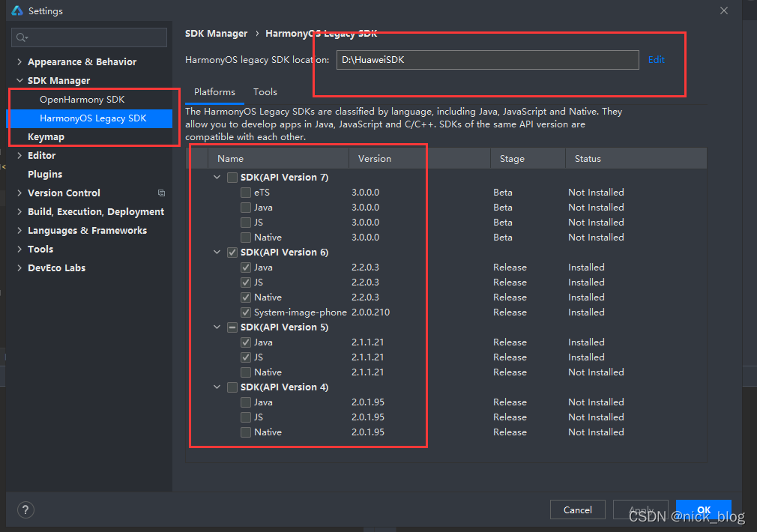Expand Languages & Frameworks arrow
The height and width of the screenshot is (532, 757).
click(19, 231)
